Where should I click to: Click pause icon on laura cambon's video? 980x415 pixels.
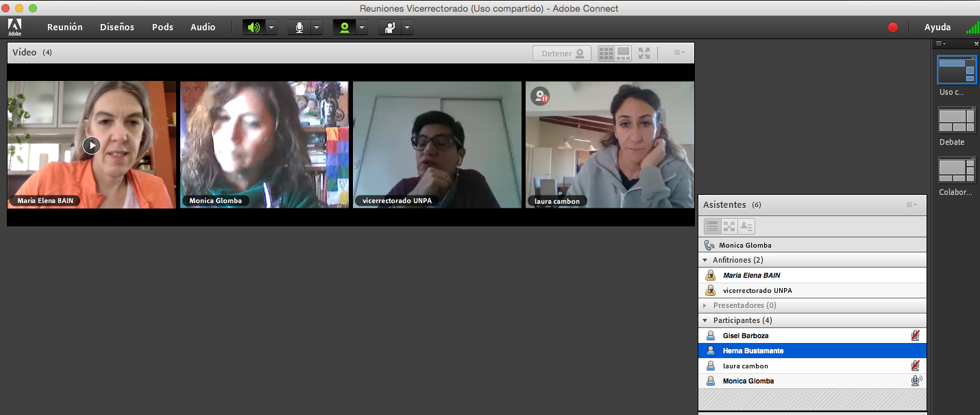pos(541,96)
